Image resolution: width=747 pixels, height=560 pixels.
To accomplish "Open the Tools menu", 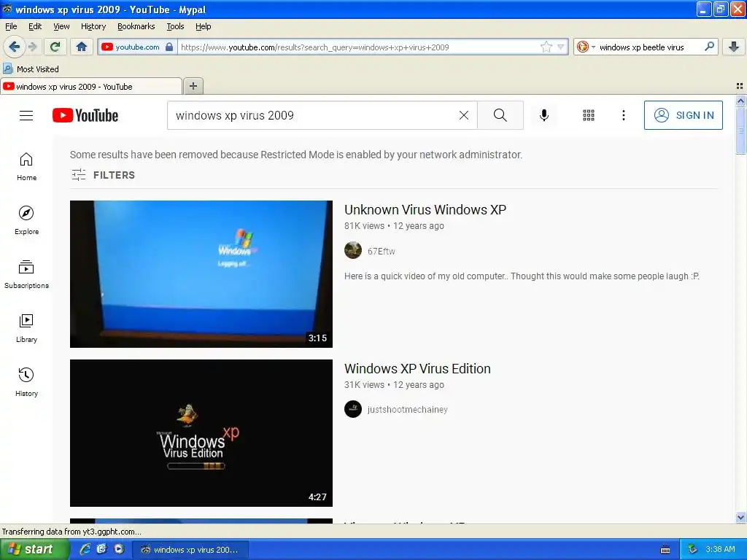I will click(x=175, y=26).
